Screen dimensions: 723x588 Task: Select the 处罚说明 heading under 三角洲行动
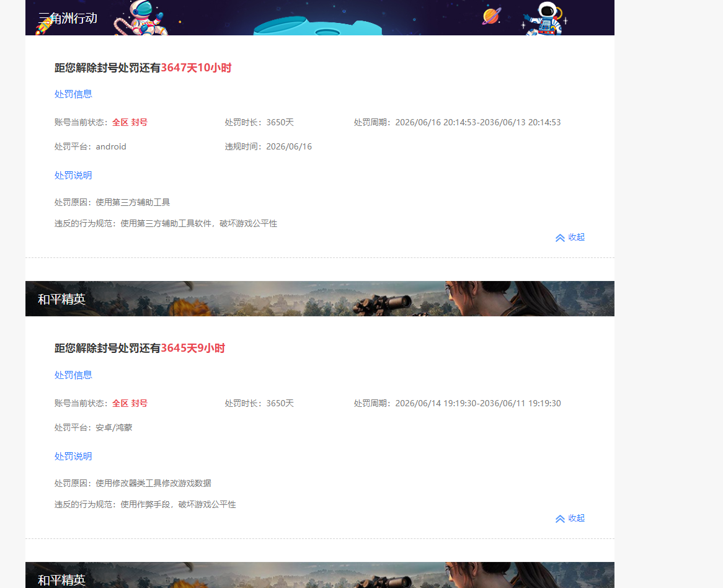click(x=73, y=176)
